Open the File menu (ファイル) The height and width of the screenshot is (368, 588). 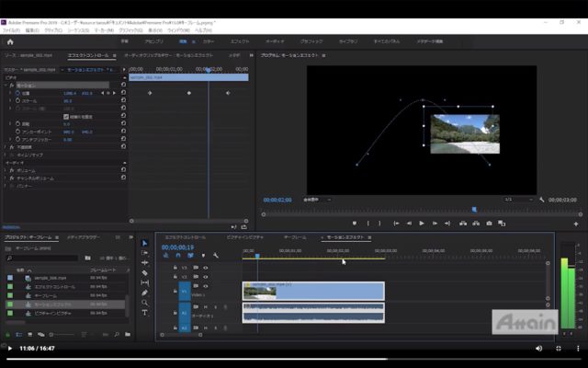tap(12, 29)
